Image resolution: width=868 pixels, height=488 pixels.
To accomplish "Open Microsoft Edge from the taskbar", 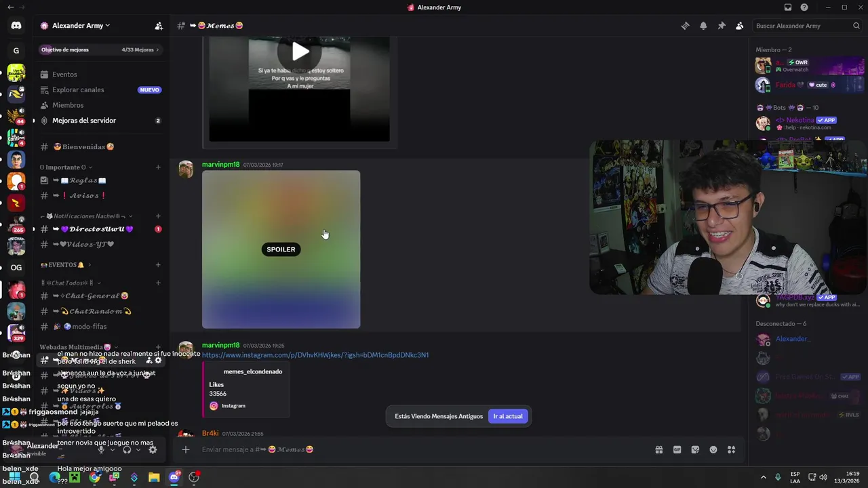I will tap(54, 477).
